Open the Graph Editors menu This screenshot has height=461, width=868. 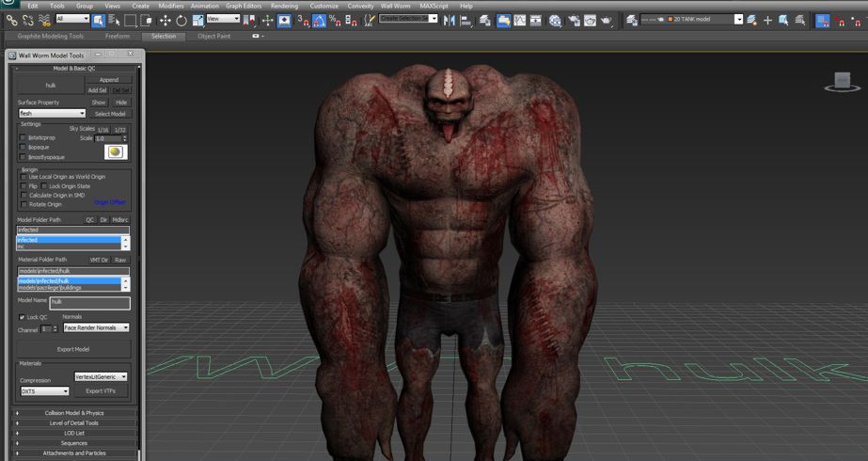coord(244,6)
